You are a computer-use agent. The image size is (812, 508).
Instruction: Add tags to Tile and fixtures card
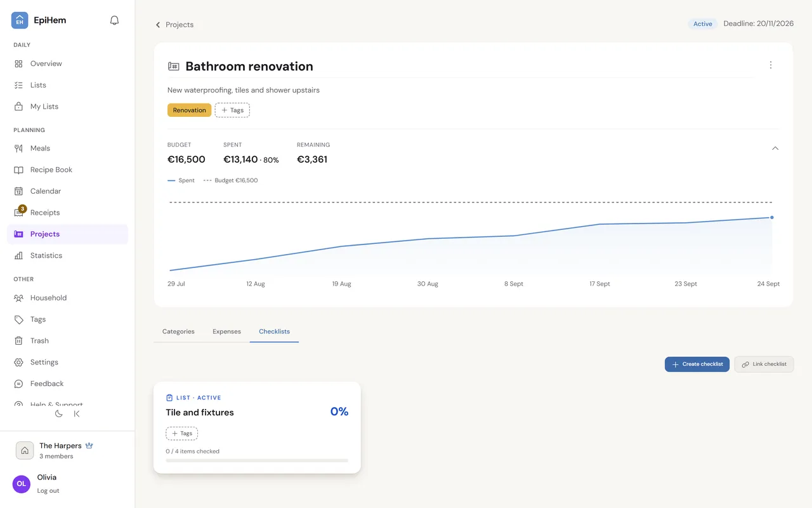(x=181, y=434)
